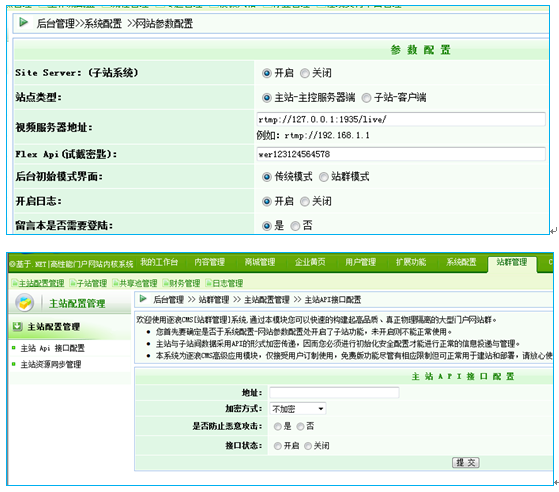Screen dimensions: 559x492
Task: Click the small icon before 共享池管理 link
Action: pyautogui.click(x=116, y=283)
